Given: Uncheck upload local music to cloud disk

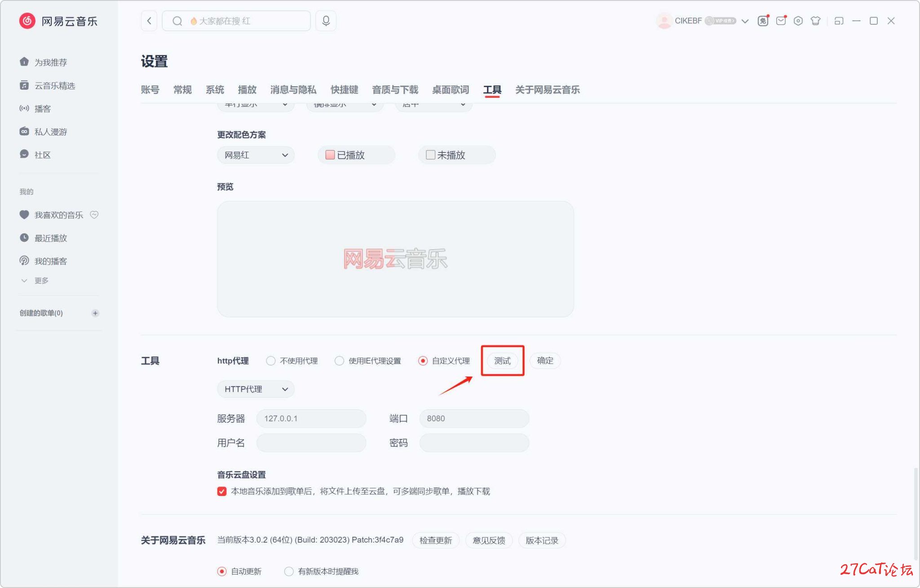Looking at the screenshot, I should (222, 491).
